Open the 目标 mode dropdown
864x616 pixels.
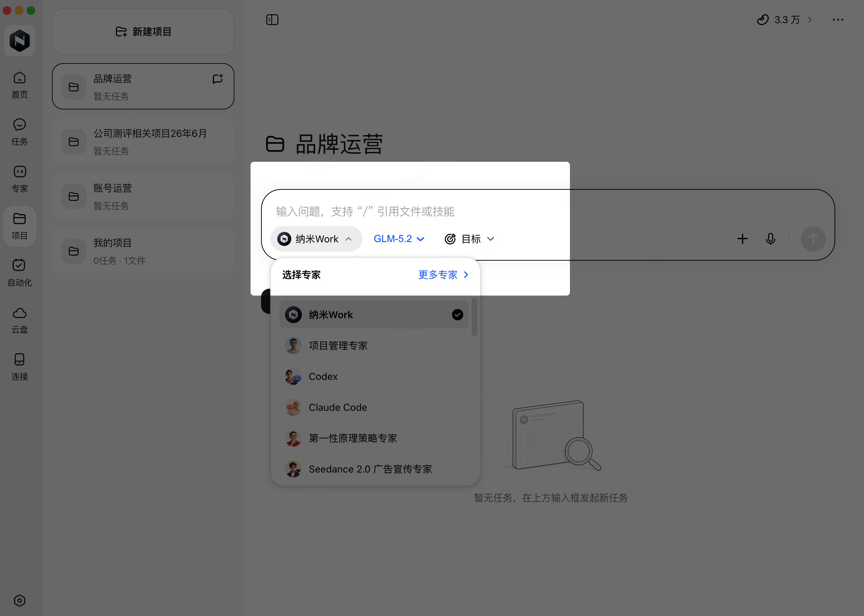coord(469,239)
